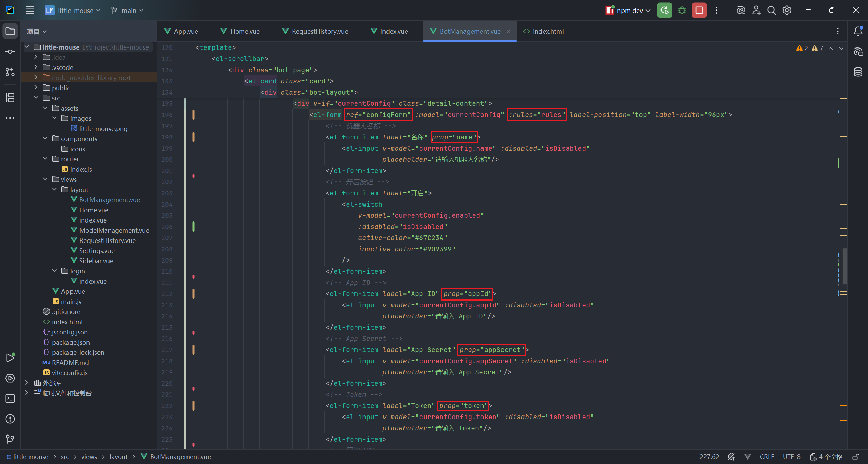Viewport: 868px width, 464px height.
Task: Open the Database tool window
Action: pyautogui.click(x=858, y=72)
